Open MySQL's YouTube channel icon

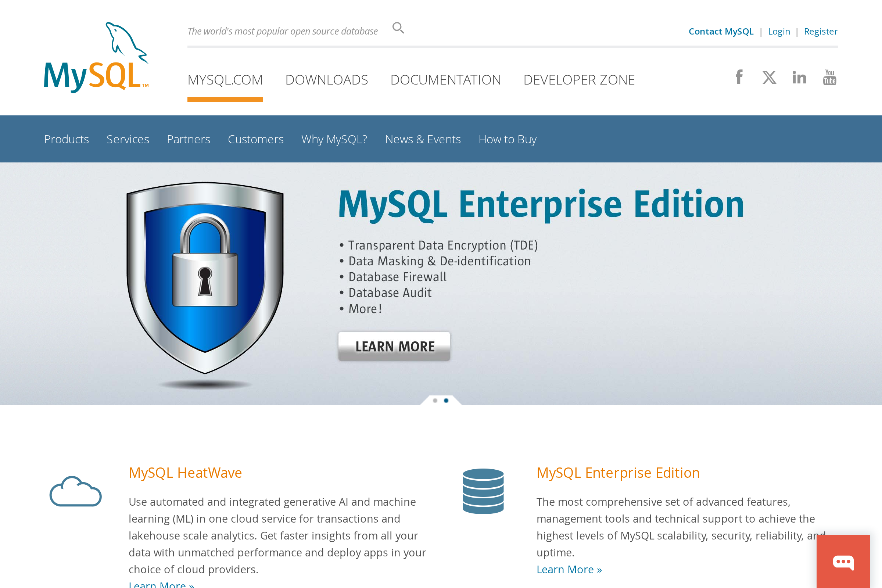pos(829,77)
